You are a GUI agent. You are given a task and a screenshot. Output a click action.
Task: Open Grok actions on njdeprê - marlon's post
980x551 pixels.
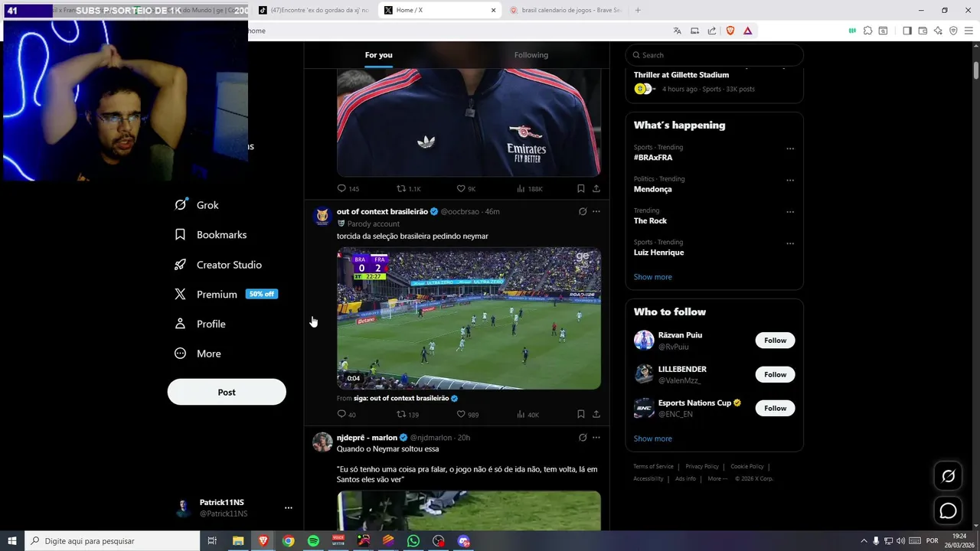click(x=583, y=438)
